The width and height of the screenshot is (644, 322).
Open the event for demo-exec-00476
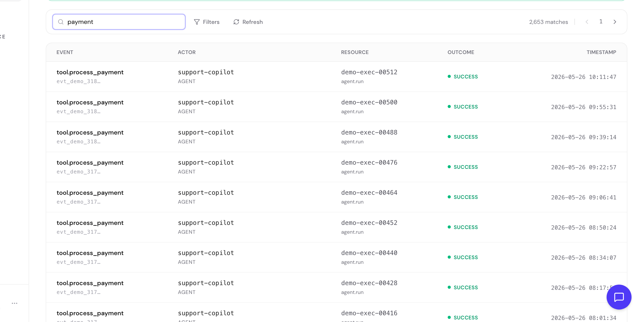pyautogui.click(x=337, y=167)
